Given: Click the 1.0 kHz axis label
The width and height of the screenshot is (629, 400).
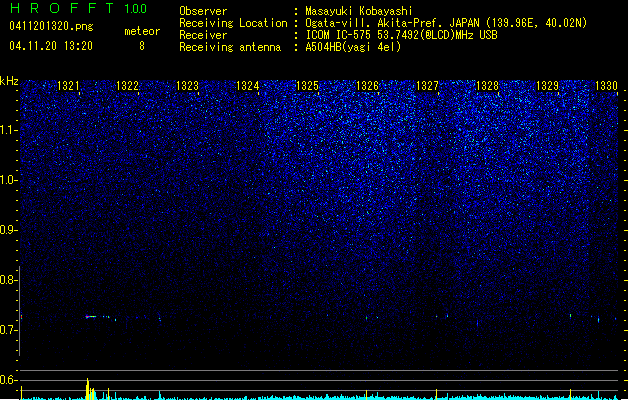Looking at the screenshot, I should pyautogui.click(x=8, y=180).
